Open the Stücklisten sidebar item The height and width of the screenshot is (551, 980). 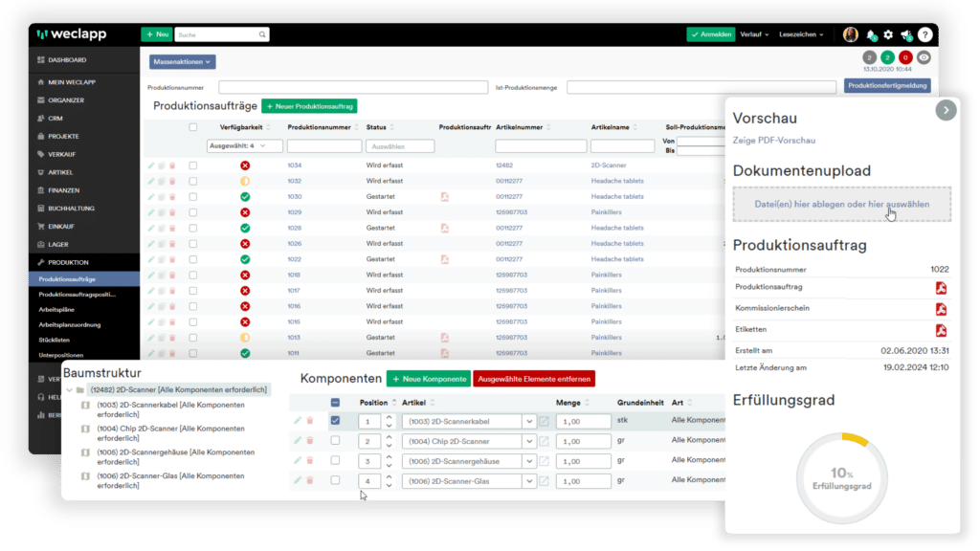[x=55, y=341]
